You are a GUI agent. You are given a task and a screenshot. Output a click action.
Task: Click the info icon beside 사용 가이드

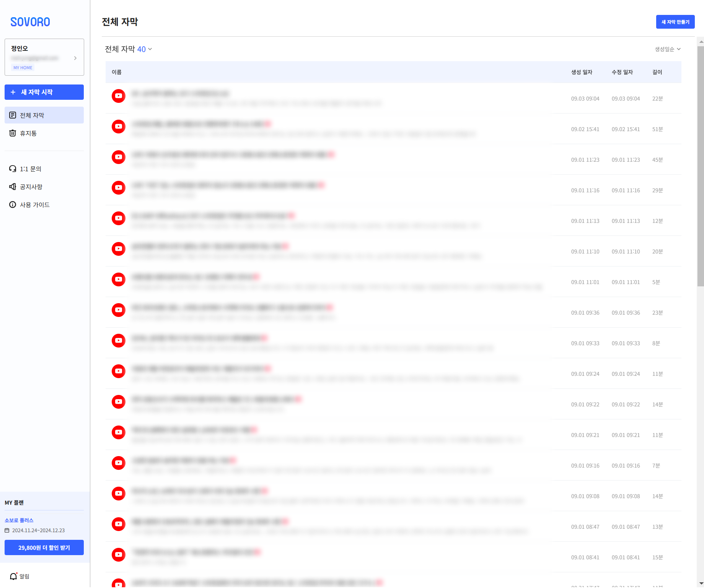tap(13, 205)
